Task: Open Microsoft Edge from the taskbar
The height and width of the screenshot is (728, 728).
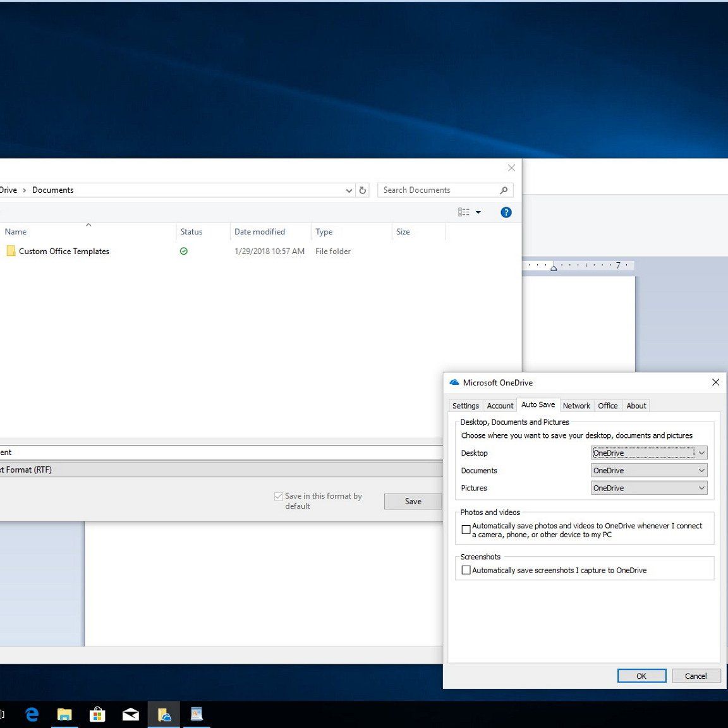Action: (32, 714)
